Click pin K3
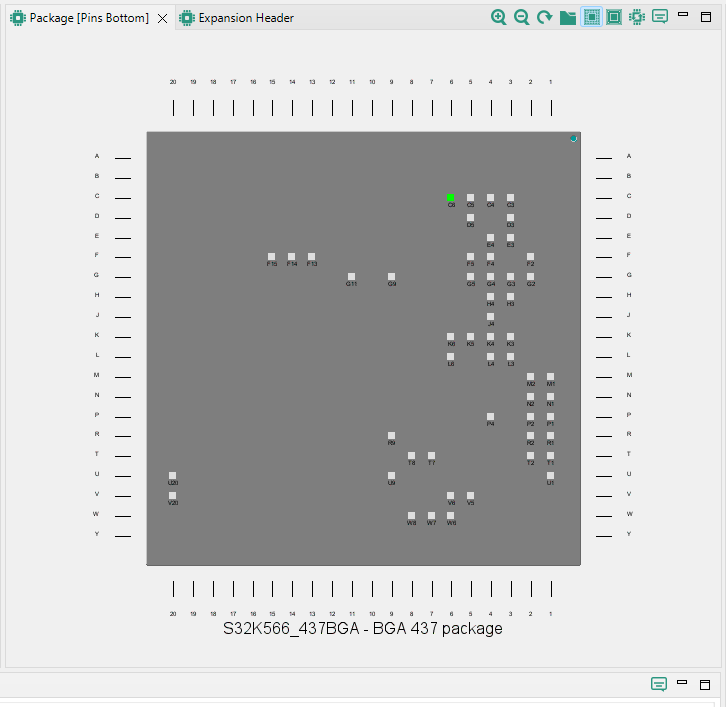The image size is (726, 707). click(510, 337)
